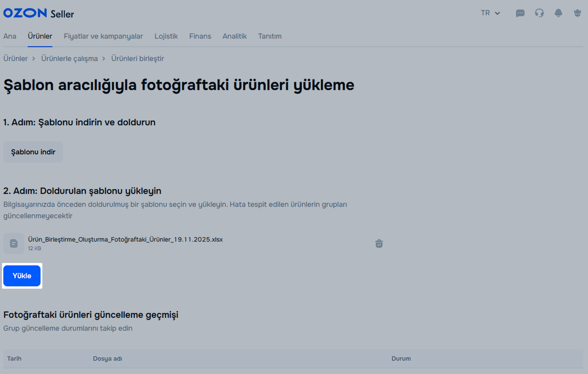Go to Ürünler breadcrumb link

(15, 59)
